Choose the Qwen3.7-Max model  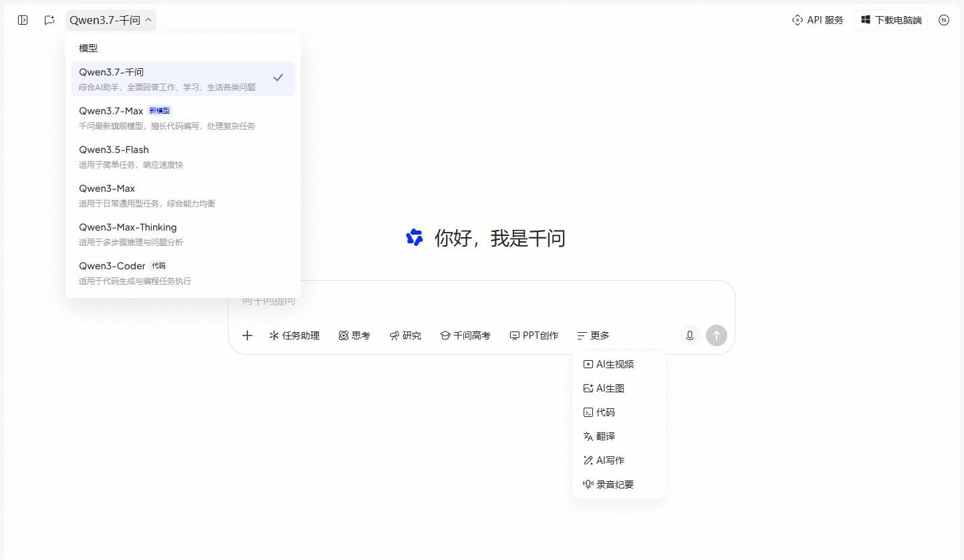(183, 118)
